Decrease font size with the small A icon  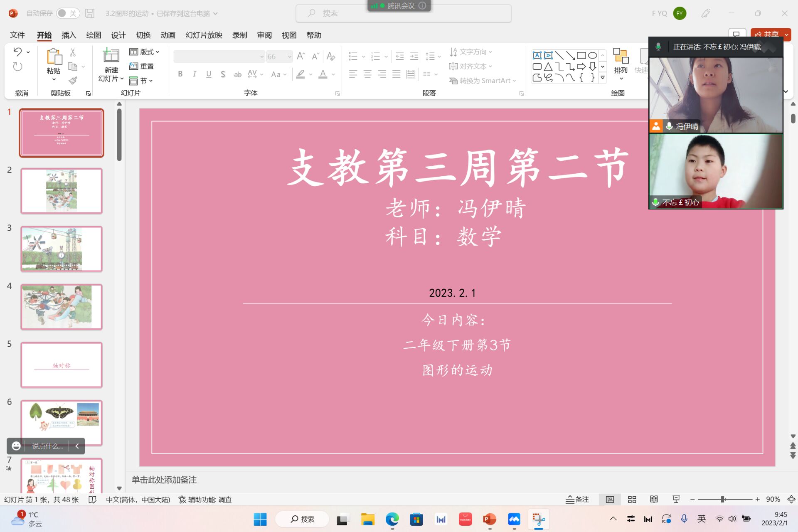pyautogui.click(x=315, y=56)
